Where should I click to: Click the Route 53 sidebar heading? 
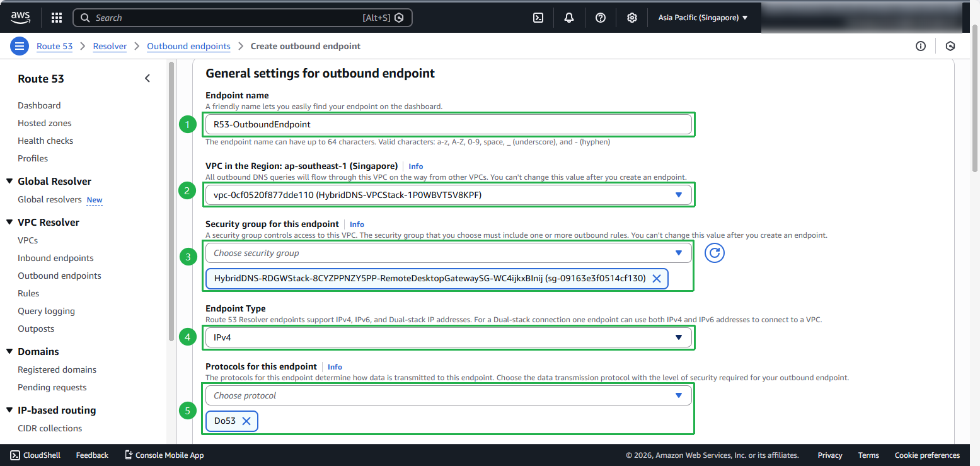[41, 79]
